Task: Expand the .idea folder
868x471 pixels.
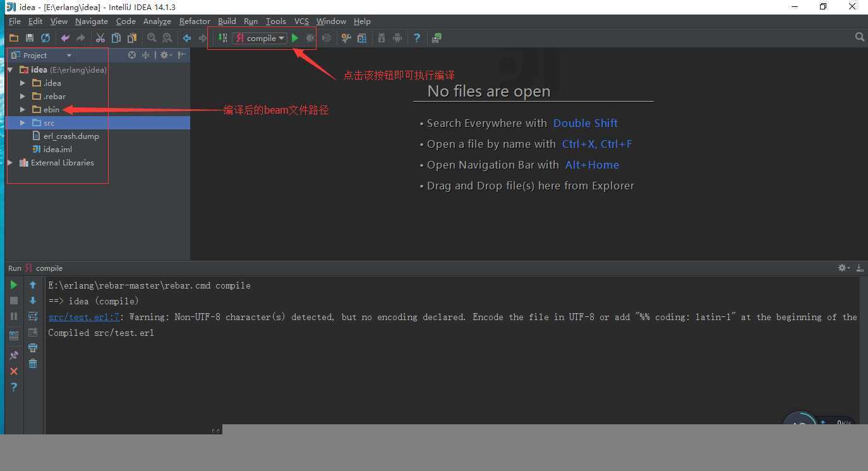Action: coord(23,83)
